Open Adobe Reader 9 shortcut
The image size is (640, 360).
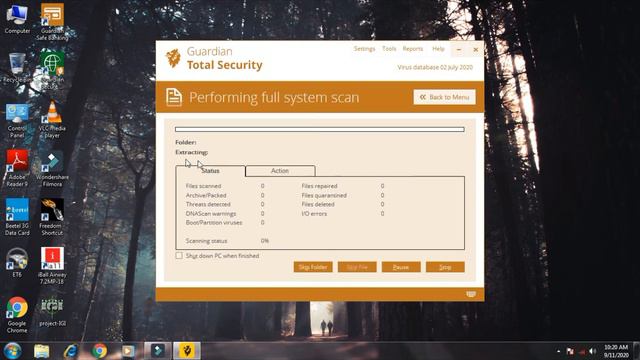pos(17,169)
